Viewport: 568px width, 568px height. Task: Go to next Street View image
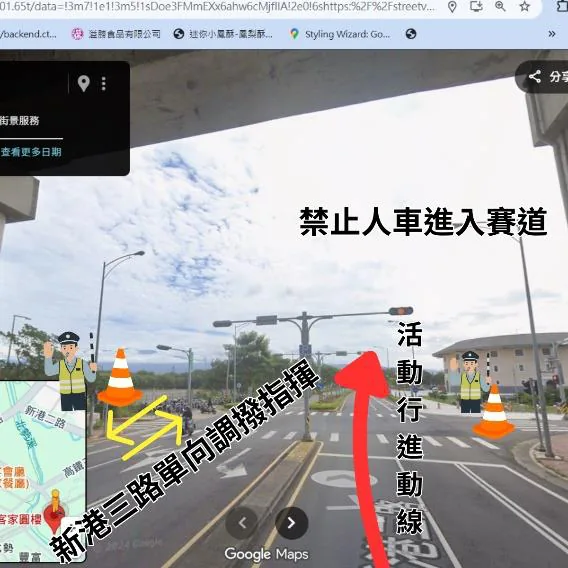[292, 523]
